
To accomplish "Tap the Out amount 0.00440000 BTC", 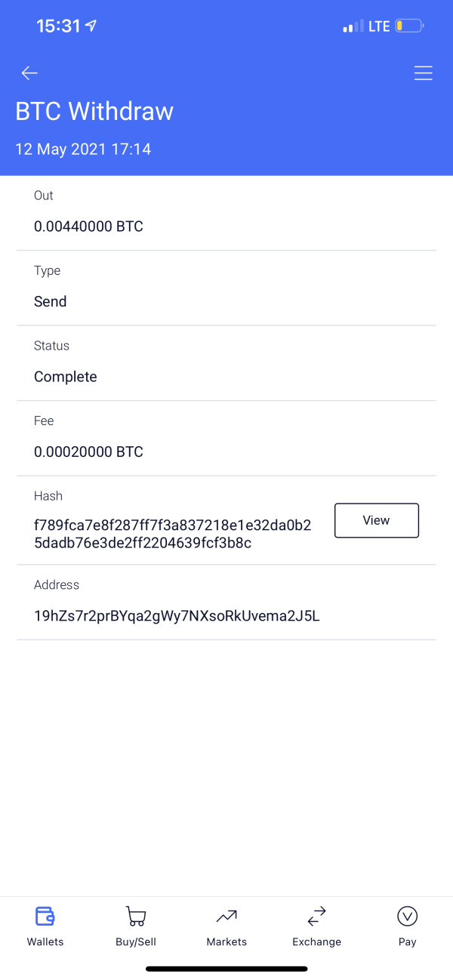I will tap(88, 227).
